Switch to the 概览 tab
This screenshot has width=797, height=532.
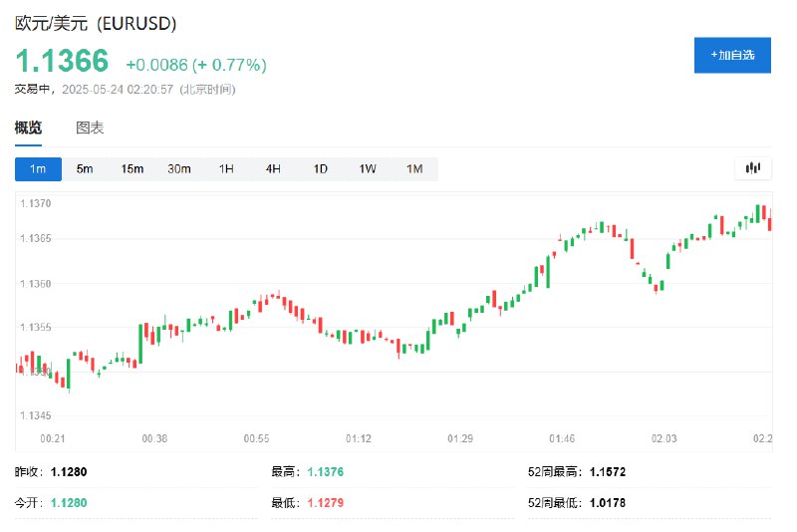pyautogui.click(x=28, y=128)
